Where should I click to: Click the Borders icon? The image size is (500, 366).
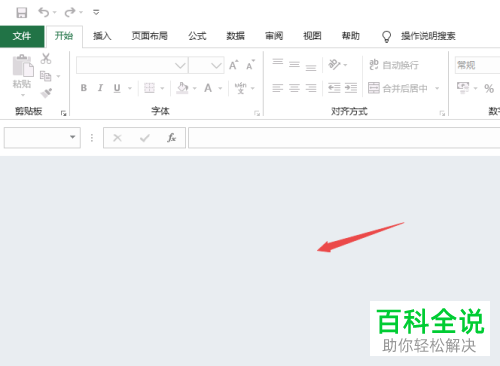(149, 88)
